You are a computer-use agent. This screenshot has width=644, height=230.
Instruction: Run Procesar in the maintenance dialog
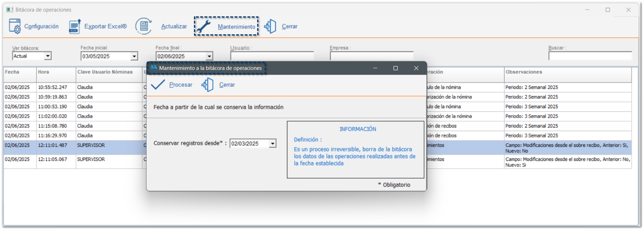coord(181,84)
